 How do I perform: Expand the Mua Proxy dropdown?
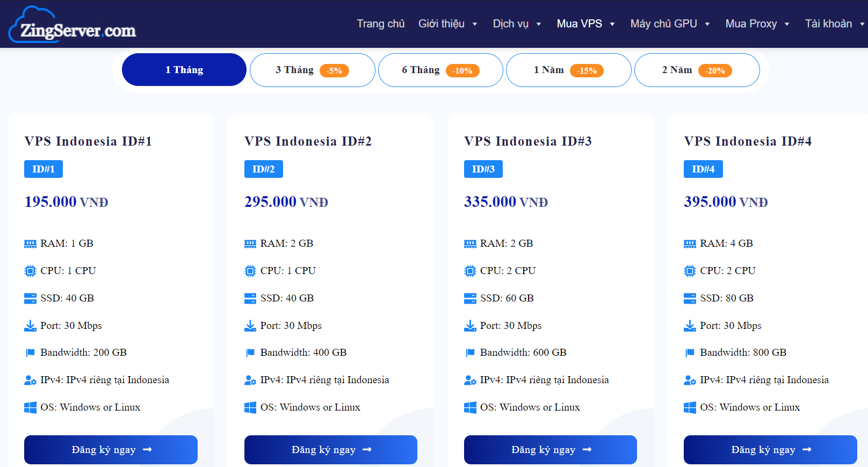[x=757, y=24]
